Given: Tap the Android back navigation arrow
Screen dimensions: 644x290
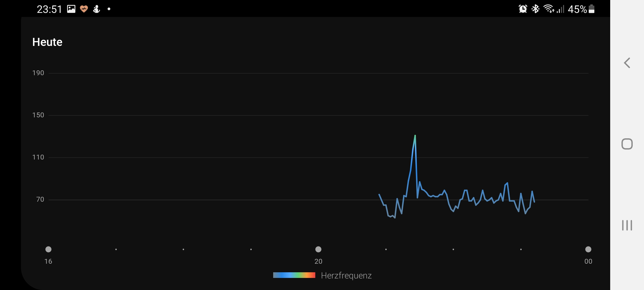Looking at the screenshot, I should tap(627, 63).
